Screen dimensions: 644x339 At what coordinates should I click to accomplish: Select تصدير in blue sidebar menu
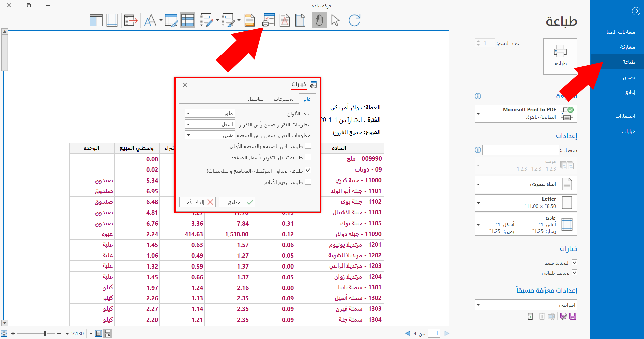point(617,77)
